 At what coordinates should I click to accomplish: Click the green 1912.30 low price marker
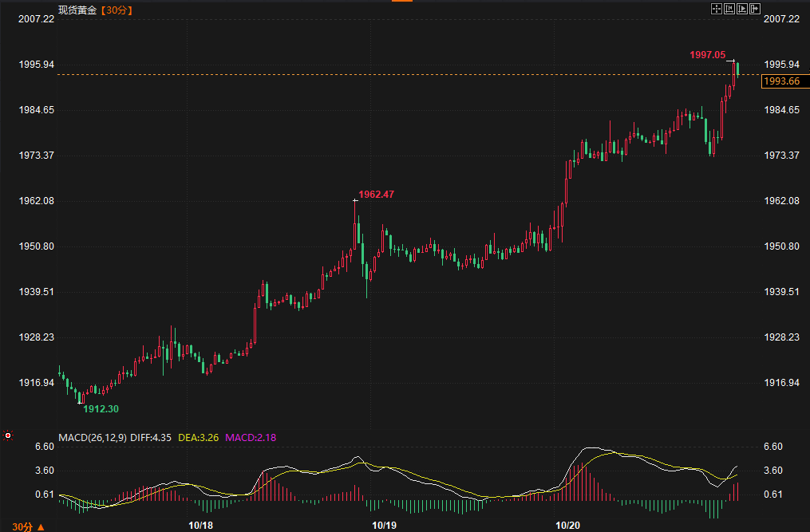tap(101, 408)
